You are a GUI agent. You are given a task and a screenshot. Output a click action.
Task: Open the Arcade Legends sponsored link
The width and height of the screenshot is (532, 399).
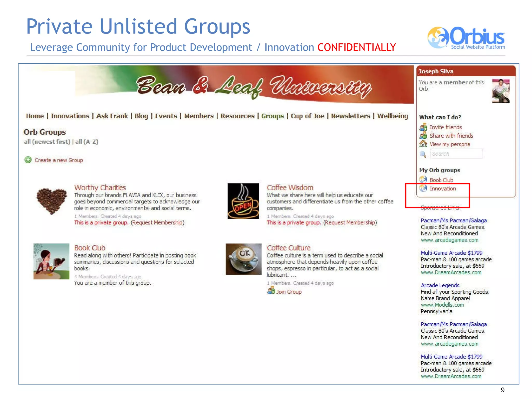point(440,285)
